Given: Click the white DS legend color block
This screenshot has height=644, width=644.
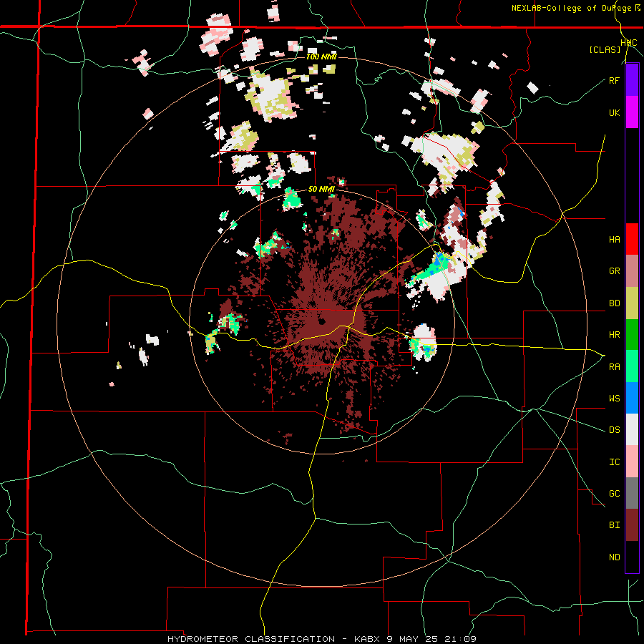Looking at the screenshot, I should 632,429.
